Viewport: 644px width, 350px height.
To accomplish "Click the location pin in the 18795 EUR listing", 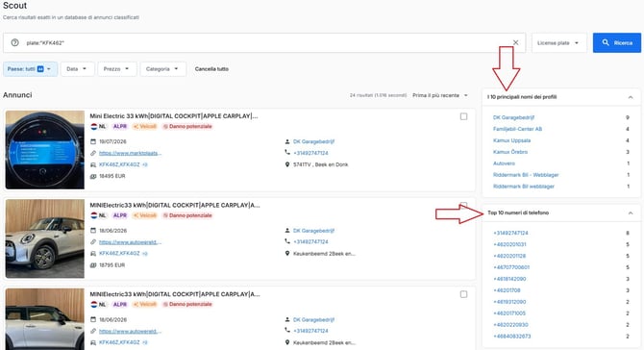I will 287,254.
